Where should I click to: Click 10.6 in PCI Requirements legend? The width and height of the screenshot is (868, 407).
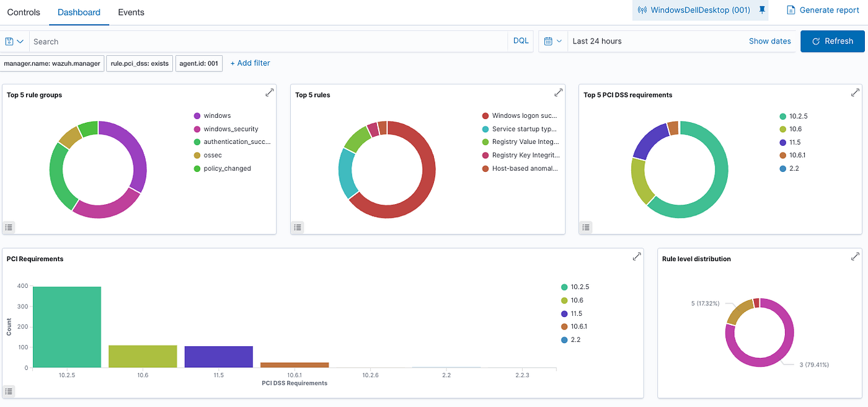pyautogui.click(x=572, y=300)
